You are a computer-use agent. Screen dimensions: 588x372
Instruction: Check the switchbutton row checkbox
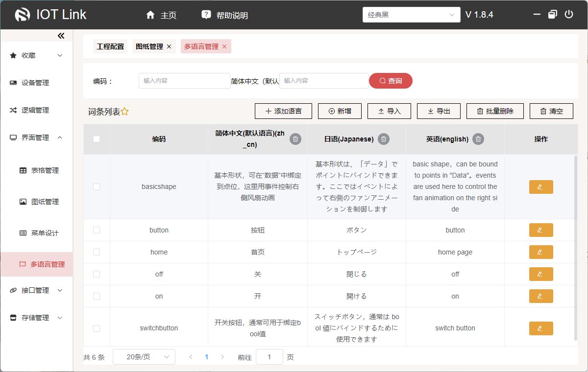pyautogui.click(x=97, y=328)
